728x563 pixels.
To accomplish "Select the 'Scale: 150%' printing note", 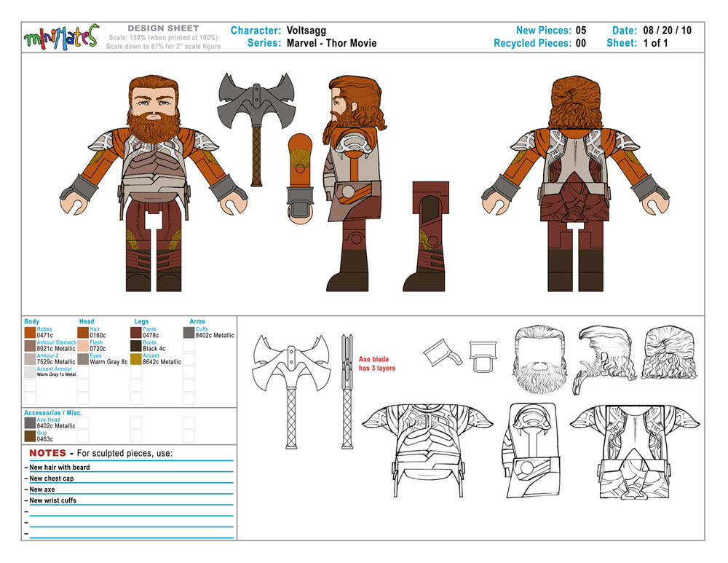I will (163, 38).
